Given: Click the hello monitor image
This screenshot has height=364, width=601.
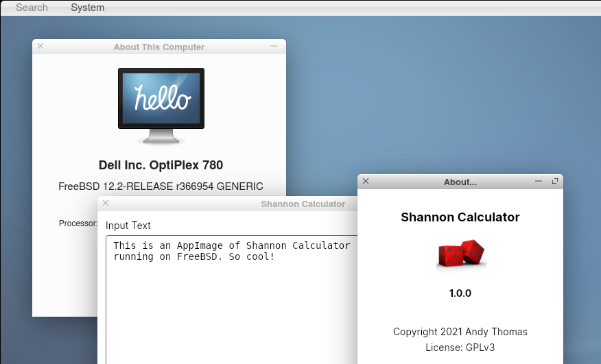Looking at the screenshot, I should [161, 106].
